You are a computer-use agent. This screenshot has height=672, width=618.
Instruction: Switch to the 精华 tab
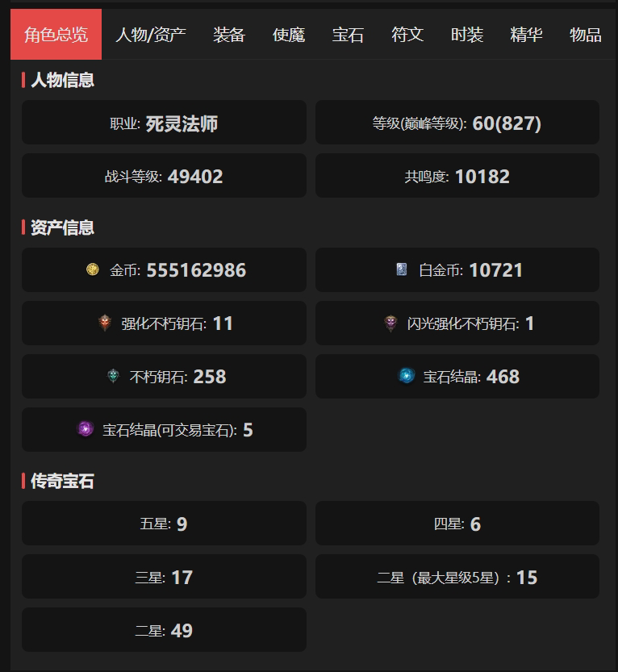pos(526,34)
